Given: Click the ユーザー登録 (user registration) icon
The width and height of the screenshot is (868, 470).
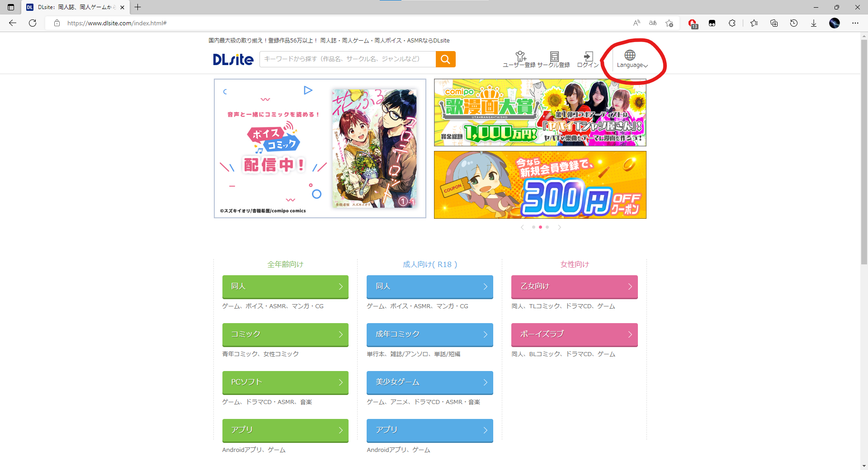Looking at the screenshot, I should pos(521,58).
